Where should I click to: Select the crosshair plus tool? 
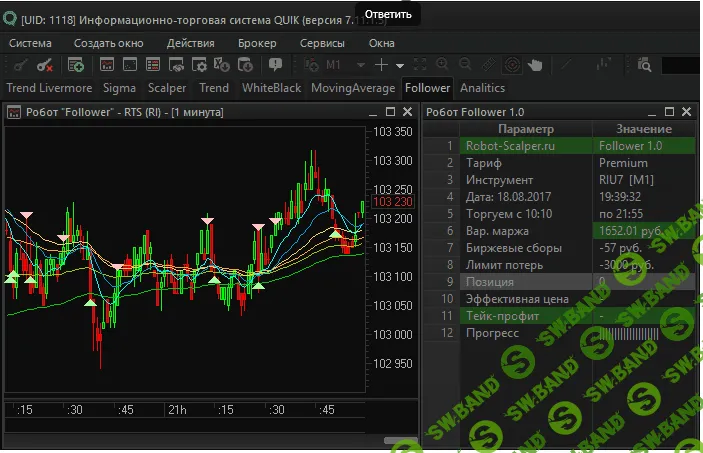click(x=382, y=65)
